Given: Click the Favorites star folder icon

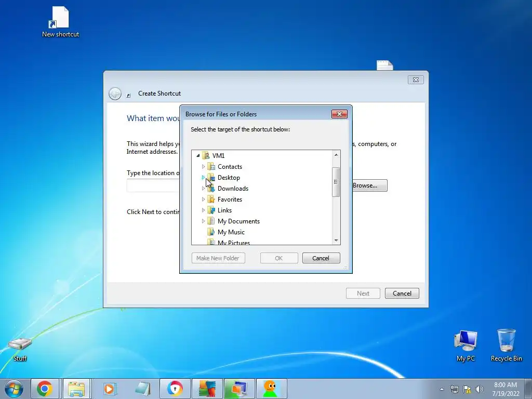Looking at the screenshot, I should pos(211,199).
